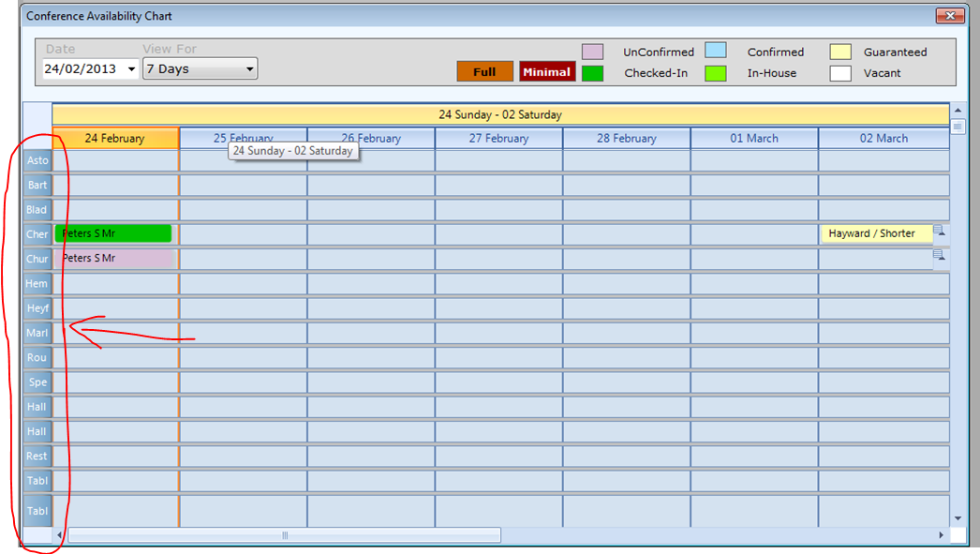Open the booking details icon in Chur row

coord(939,255)
